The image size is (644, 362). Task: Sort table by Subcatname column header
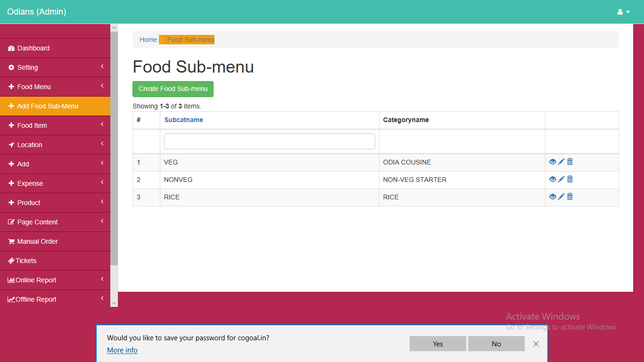click(183, 120)
